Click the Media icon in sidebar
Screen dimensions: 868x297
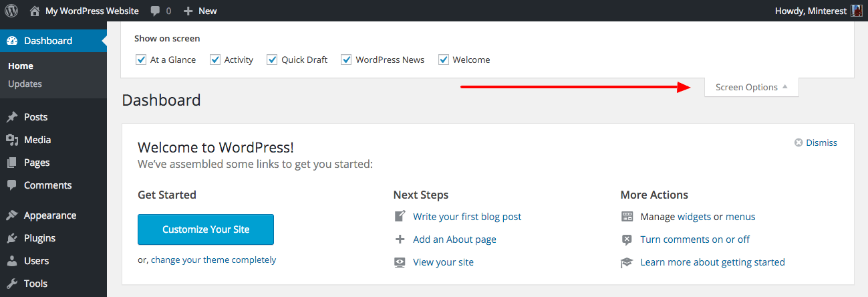point(12,140)
